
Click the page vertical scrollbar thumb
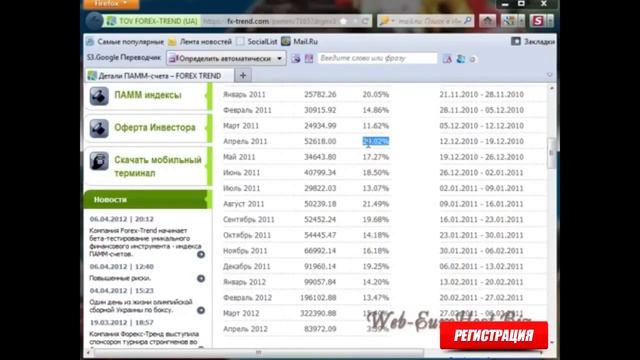[551, 153]
